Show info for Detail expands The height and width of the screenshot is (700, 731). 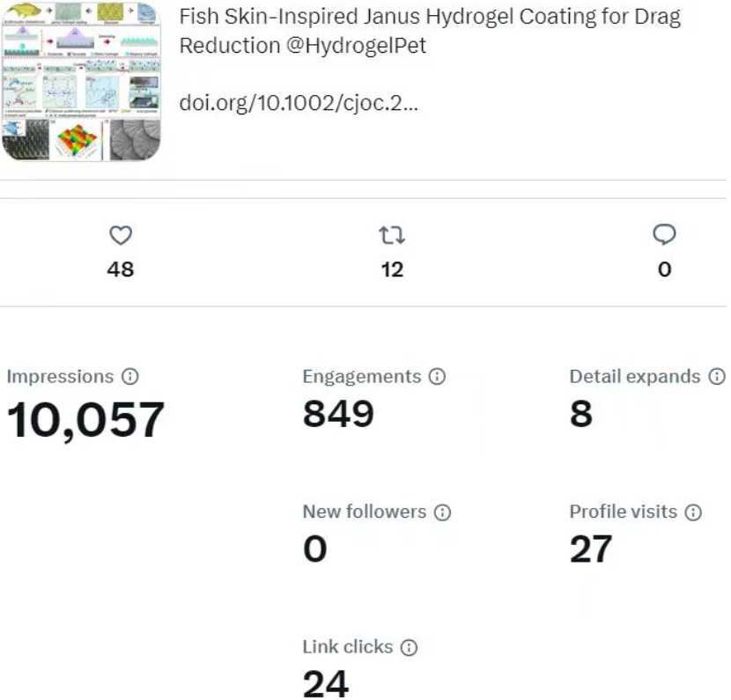[x=717, y=377]
